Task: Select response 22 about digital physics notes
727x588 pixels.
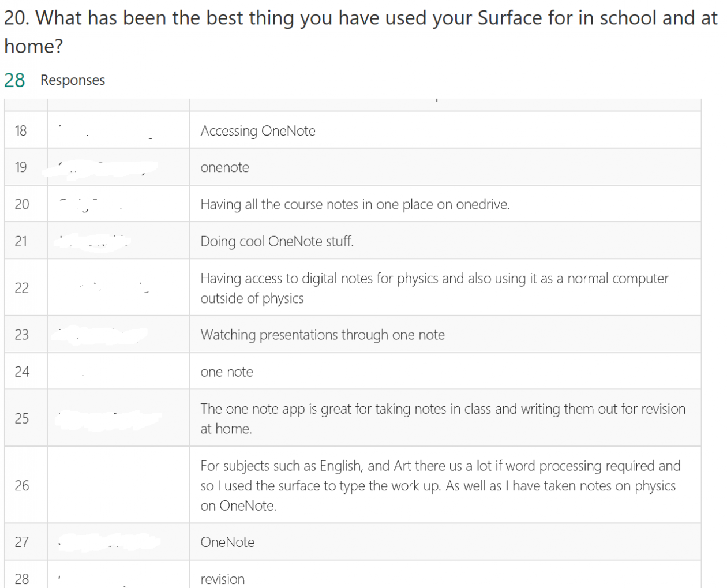Action: (434, 288)
